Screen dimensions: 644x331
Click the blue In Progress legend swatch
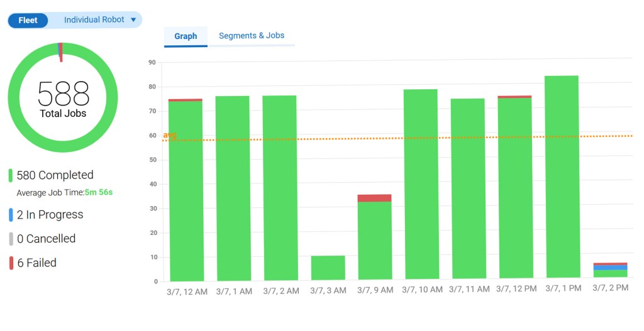point(11,215)
